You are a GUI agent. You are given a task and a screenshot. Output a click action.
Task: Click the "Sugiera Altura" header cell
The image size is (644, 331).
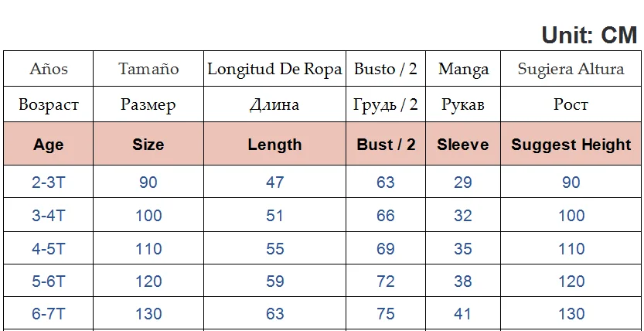point(571,69)
